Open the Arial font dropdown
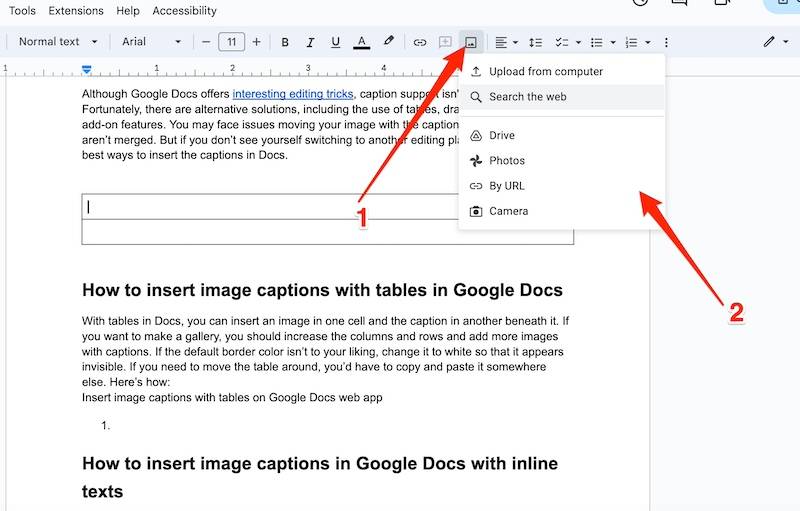Screen dimensions: 800x511 click(151, 42)
